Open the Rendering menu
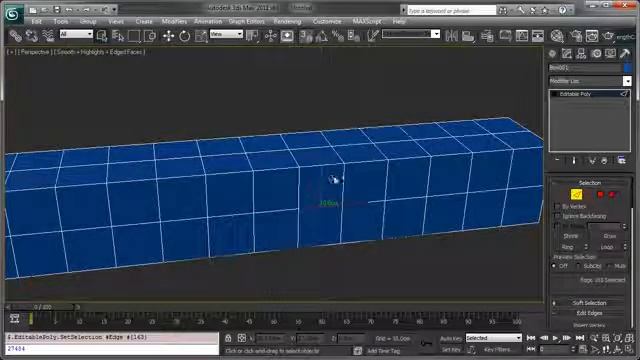 (x=287, y=21)
